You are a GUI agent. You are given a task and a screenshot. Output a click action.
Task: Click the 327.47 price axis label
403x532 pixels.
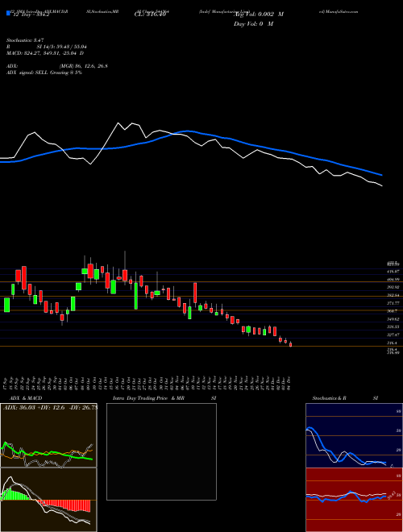click(x=393, y=335)
